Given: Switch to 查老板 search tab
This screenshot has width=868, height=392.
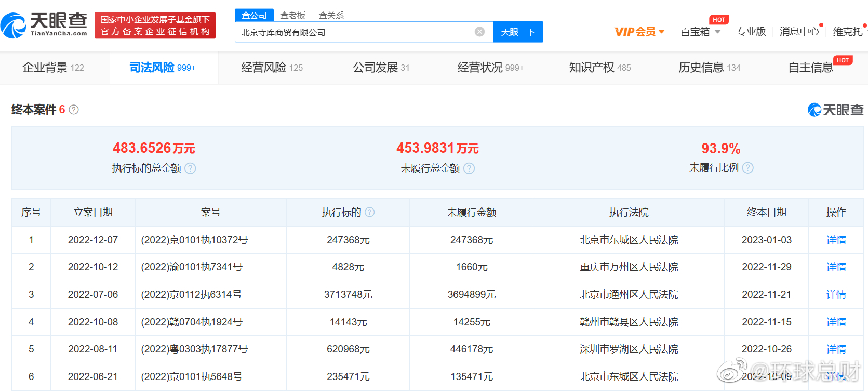Looking at the screenshot, I should click(293, 15).
